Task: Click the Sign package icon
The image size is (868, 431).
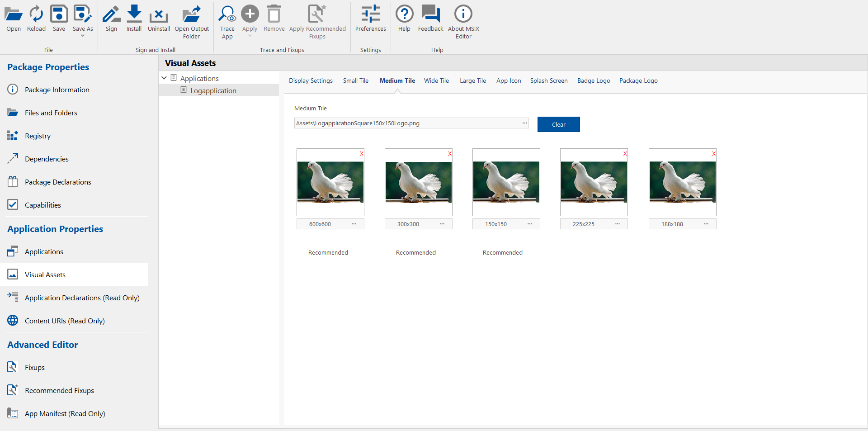Action: tap(111, 15)
